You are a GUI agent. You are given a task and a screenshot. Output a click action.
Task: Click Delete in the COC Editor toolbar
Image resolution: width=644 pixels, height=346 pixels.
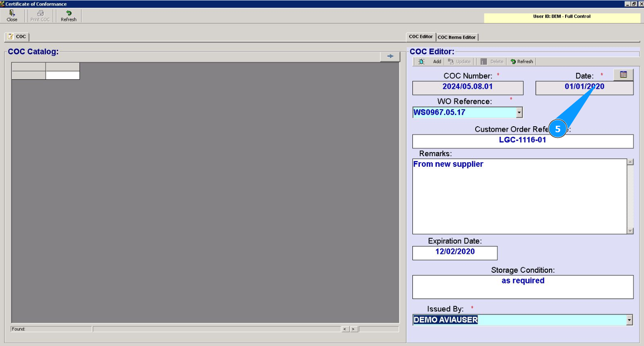pyautogui.click(x=492, y=62)
